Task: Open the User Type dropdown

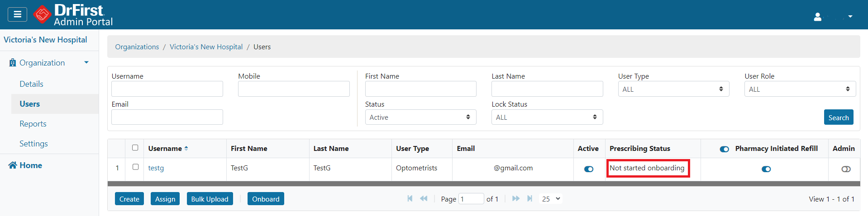Action: point(673,89)
